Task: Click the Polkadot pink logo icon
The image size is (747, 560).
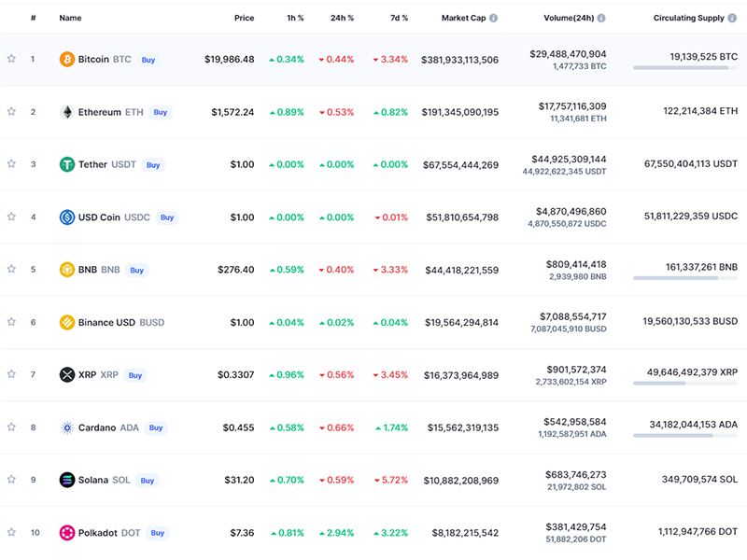Action: pos(67,533)
